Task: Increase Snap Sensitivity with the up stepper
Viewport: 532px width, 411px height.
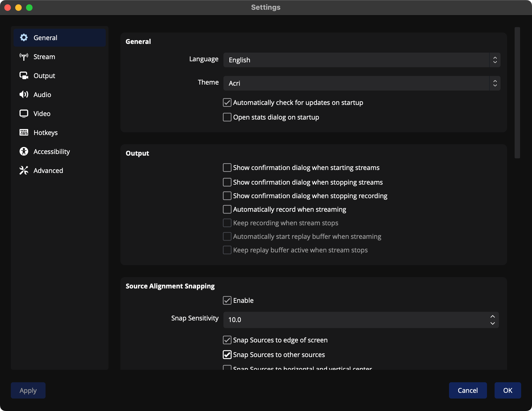Action: click(x=492, y=316)
